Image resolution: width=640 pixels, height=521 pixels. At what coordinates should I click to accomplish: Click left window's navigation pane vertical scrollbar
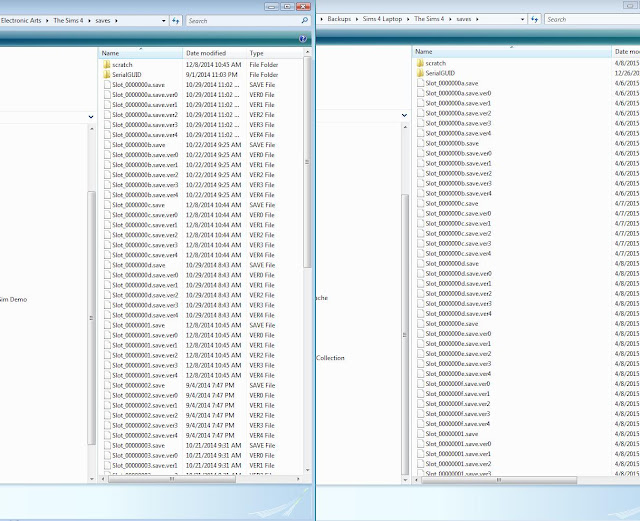(x=91, y=318)
